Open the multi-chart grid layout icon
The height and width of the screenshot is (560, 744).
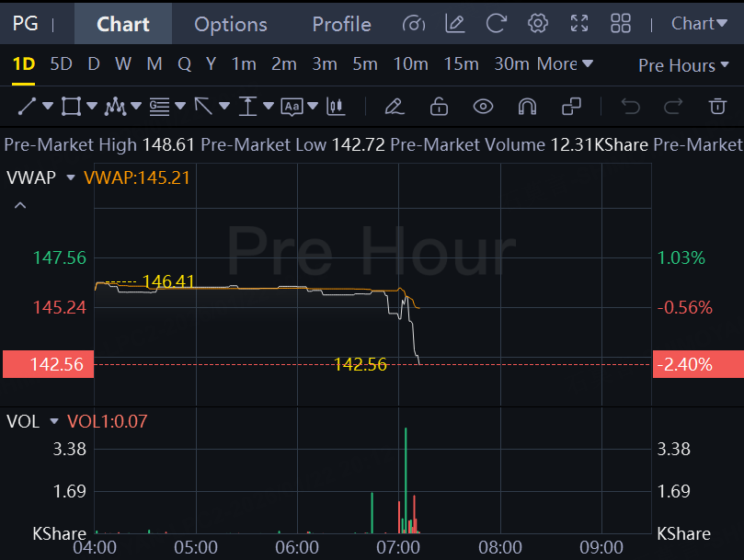pos(620,23)
